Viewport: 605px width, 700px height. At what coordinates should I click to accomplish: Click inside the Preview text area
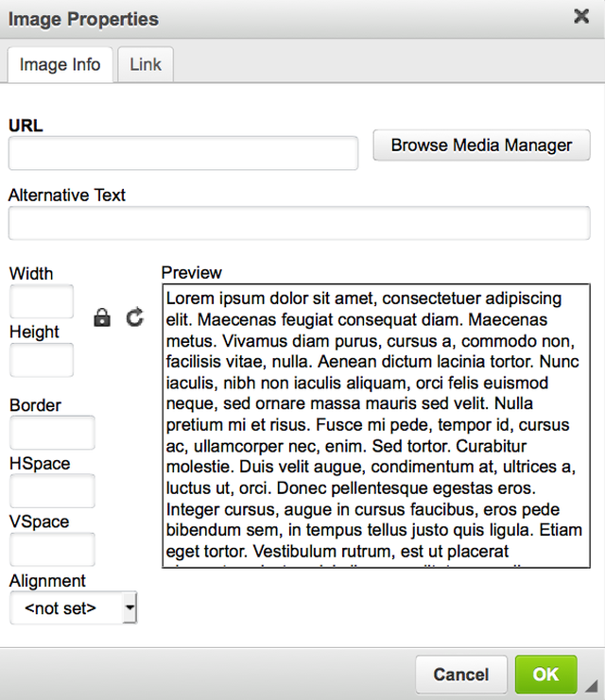click(376, 425)
